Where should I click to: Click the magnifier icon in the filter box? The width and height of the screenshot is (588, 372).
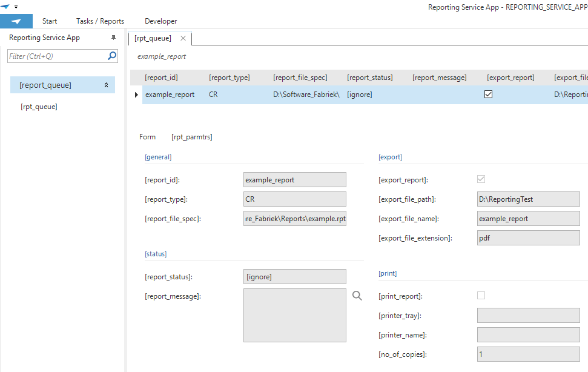[x=111, y=55]
